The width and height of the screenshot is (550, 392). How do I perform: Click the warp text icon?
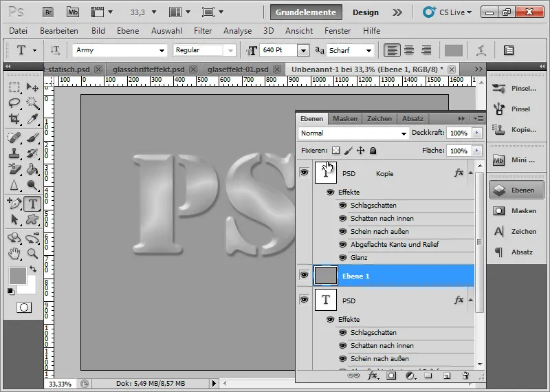point(481,50)
